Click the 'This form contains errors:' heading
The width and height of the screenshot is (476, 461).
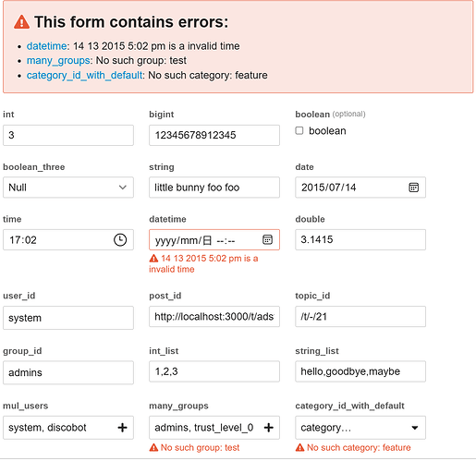coord(131,22)
